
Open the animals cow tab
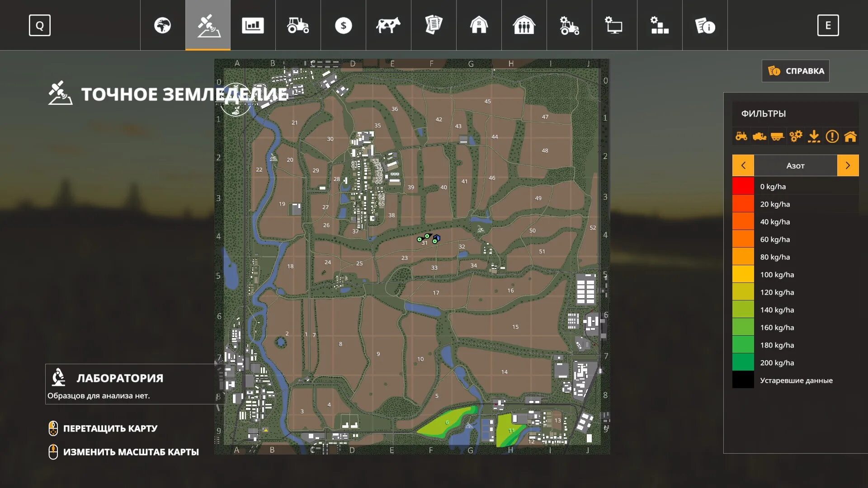coord(388,25)
